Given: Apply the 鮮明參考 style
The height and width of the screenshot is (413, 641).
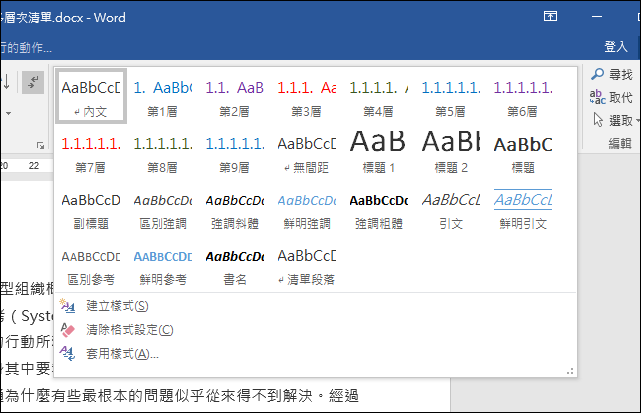Looking at the screenshot, I should pos(163,266).
